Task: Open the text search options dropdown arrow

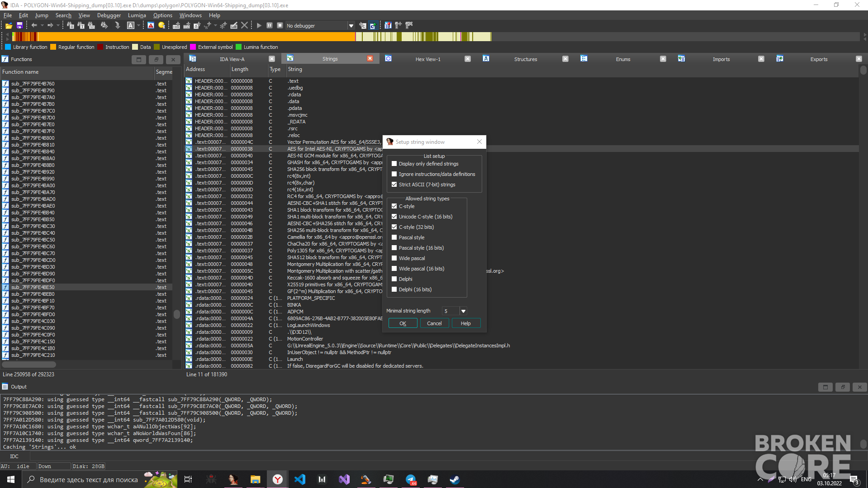Action: 138,26
